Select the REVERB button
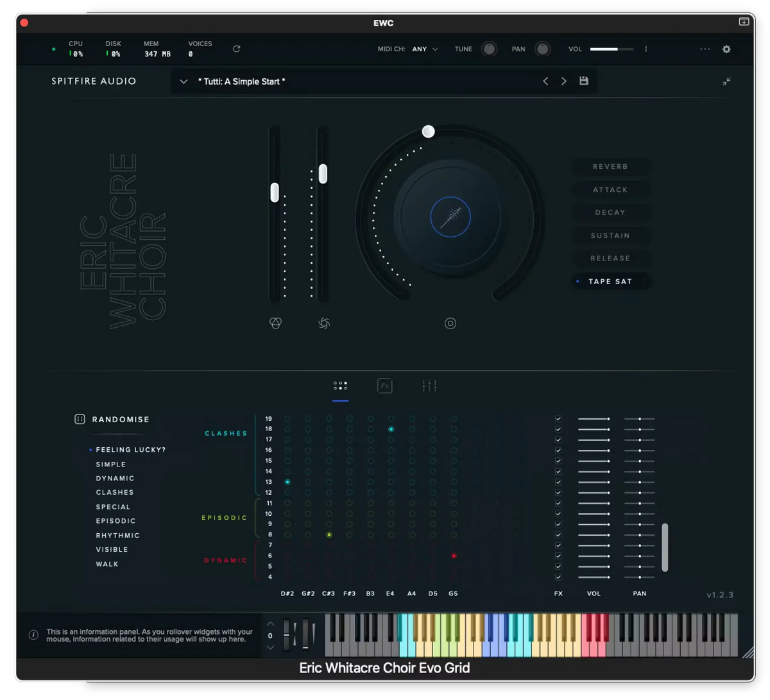 click(x=610, y=167)
